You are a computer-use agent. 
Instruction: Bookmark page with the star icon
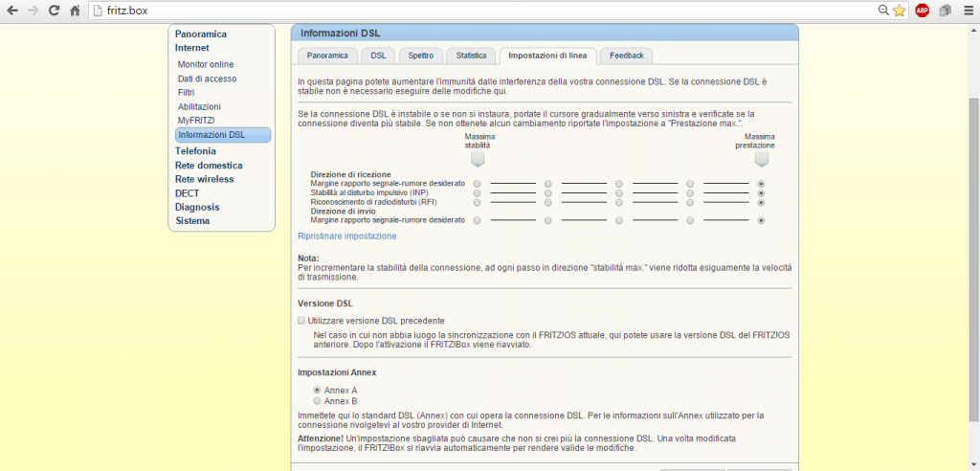(899, 11)
